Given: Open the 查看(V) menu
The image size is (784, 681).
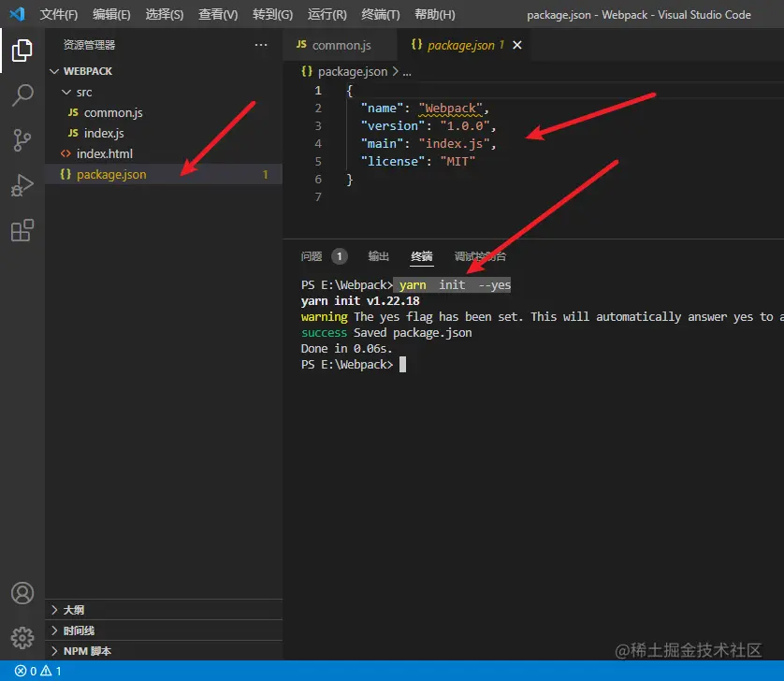Looking at the screenshot, I should (218, 15).
